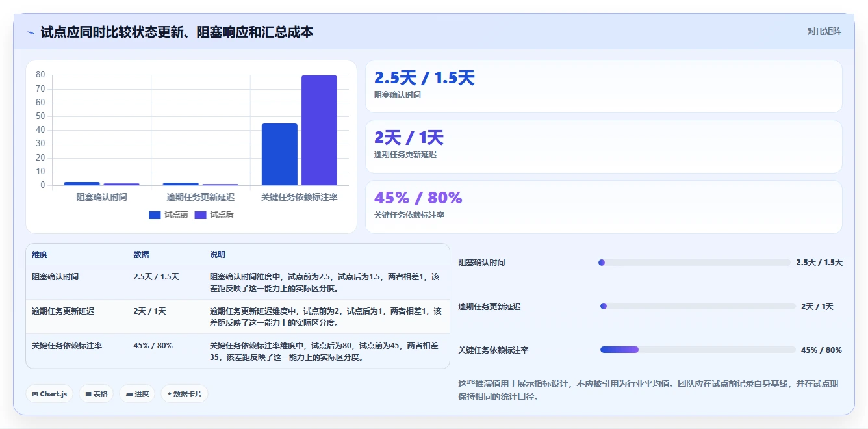Click progress value 45% / 80%
Image resolution: width=868 pixels, height=429 pixels.
(821, 350)
